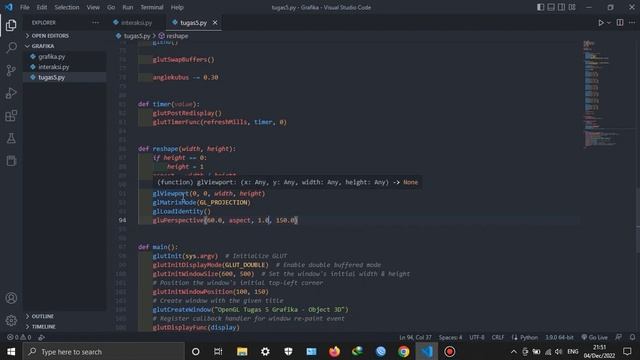The height and width of the screenshot is (360, 640).
Task: Open the Extensions view
Action: (11, 116)
